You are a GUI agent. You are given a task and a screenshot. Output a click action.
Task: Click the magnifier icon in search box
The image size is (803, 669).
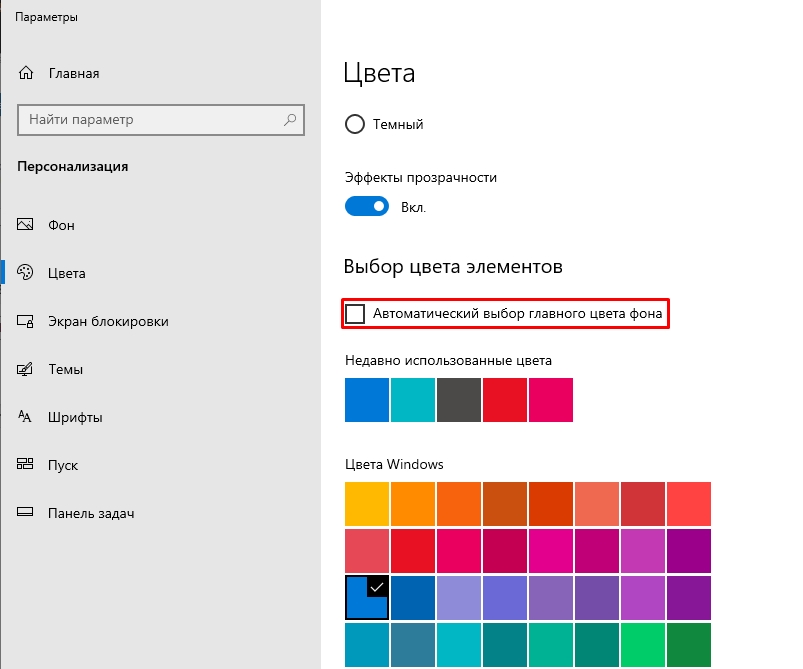coord(290,120)
